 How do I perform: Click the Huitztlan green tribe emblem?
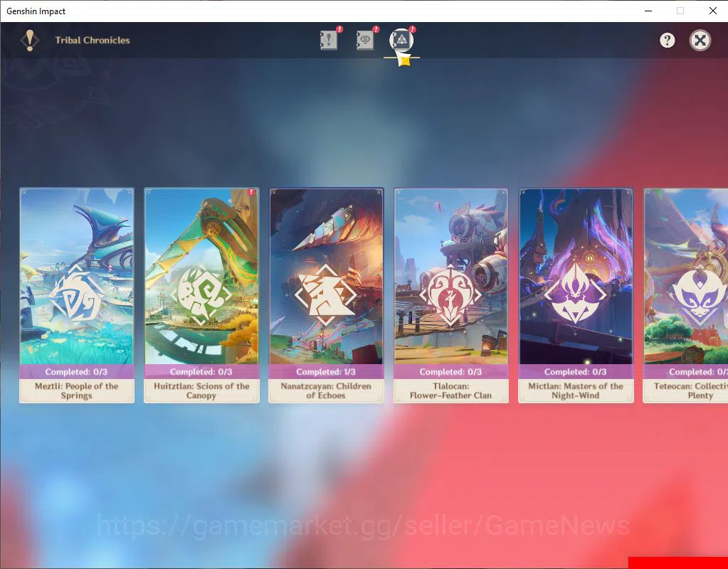pyautogui.click(x=201, y=294)
